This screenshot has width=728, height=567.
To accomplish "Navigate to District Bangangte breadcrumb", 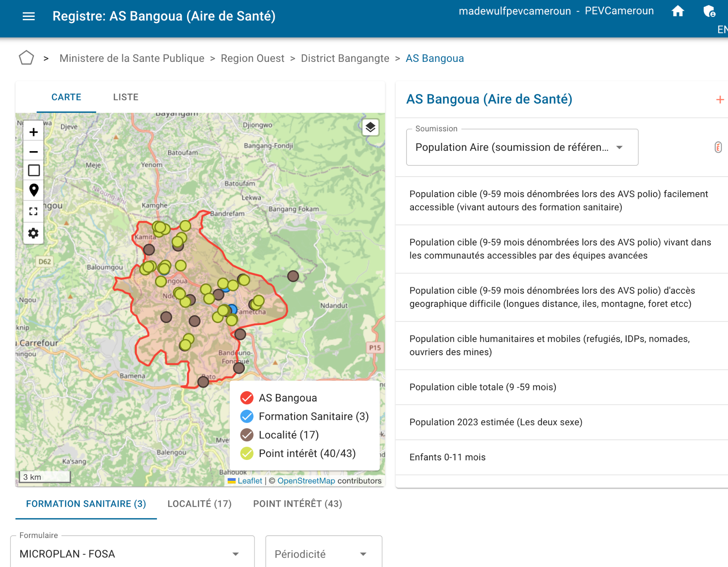I will (345, 58).
